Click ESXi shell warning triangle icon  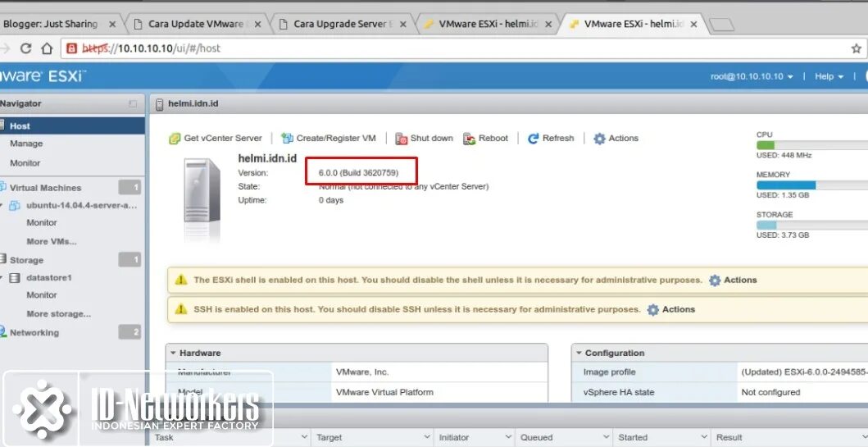[x=181, y=280]
